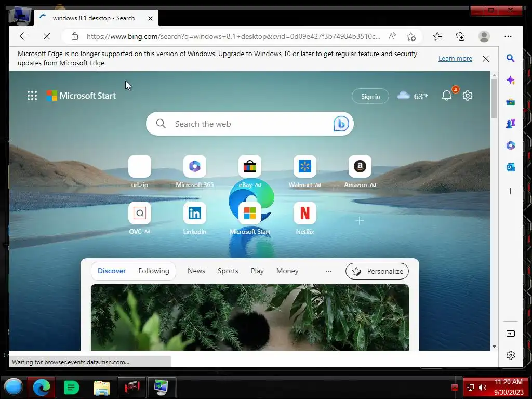This screenshot has height=399, width=532.
Task: Go back using the browser back arrow
Action: coord(24,36)
